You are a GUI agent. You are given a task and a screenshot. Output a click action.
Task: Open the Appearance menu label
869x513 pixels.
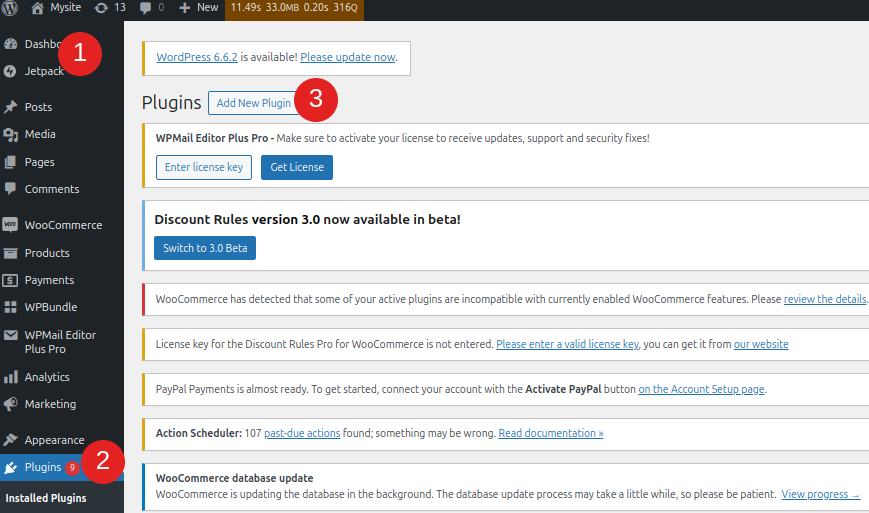(54, 440)
